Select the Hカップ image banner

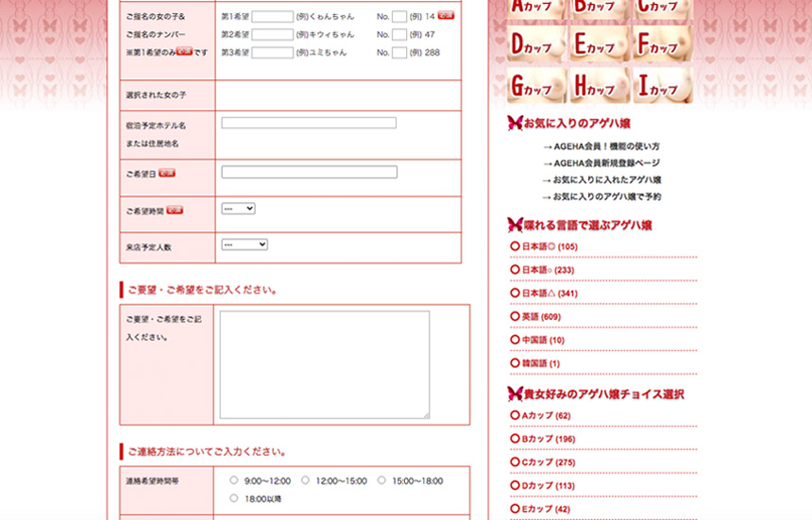click(600, 85)
